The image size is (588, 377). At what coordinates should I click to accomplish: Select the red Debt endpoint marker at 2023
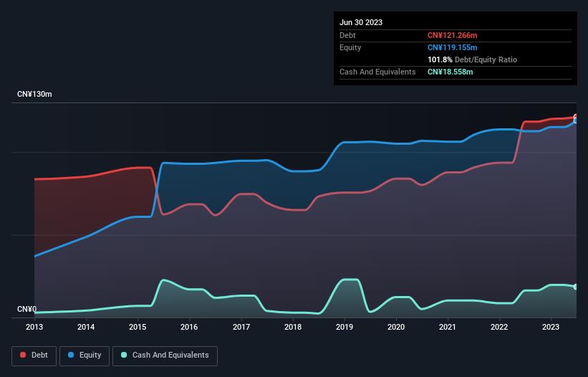click(x=576, y=117)
